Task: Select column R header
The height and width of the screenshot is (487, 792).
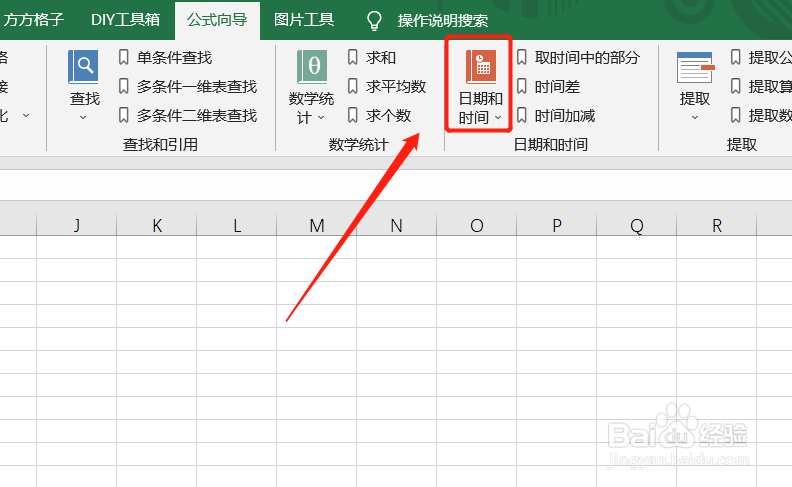Action: pos(717,225)
